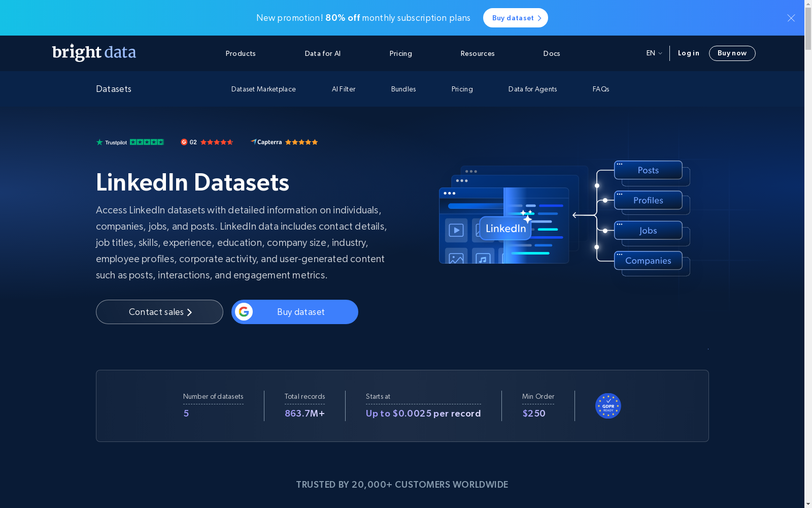
Task: Click the page scrollbar down arrow
Action: [808, 504]
